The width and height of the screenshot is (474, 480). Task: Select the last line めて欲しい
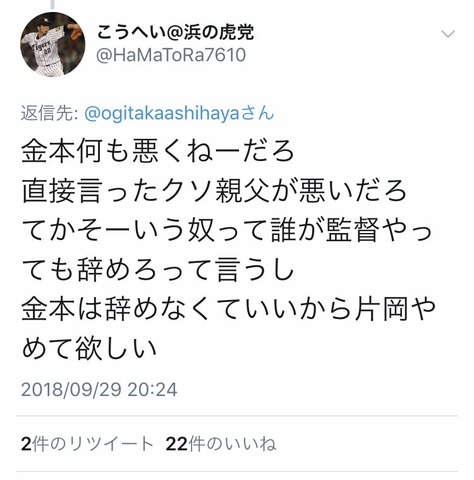[89, 349]
